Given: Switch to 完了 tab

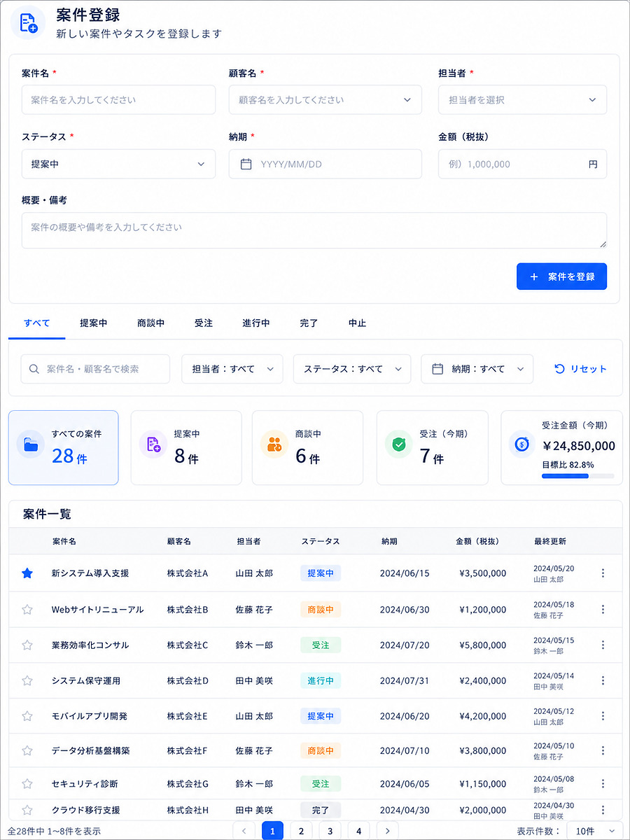Looking at the screenshot, I should point(309,323).
